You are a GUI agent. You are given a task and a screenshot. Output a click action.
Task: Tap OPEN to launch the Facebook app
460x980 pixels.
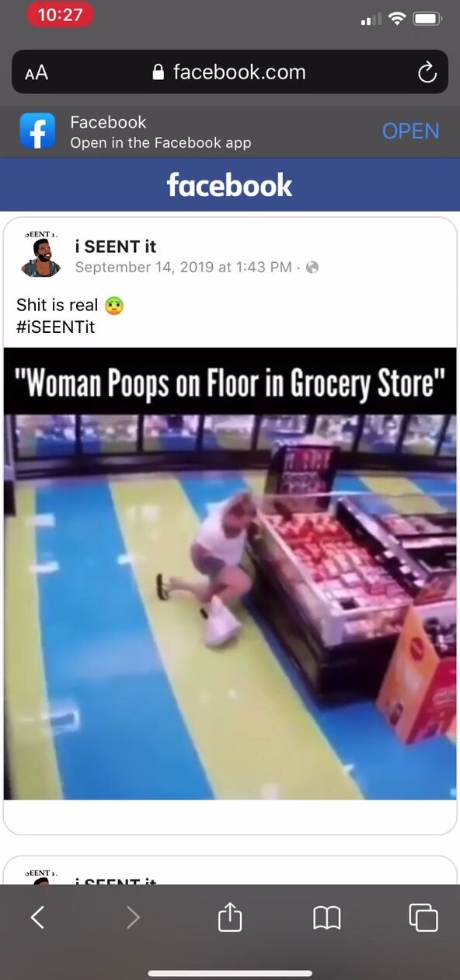(410, 131)
